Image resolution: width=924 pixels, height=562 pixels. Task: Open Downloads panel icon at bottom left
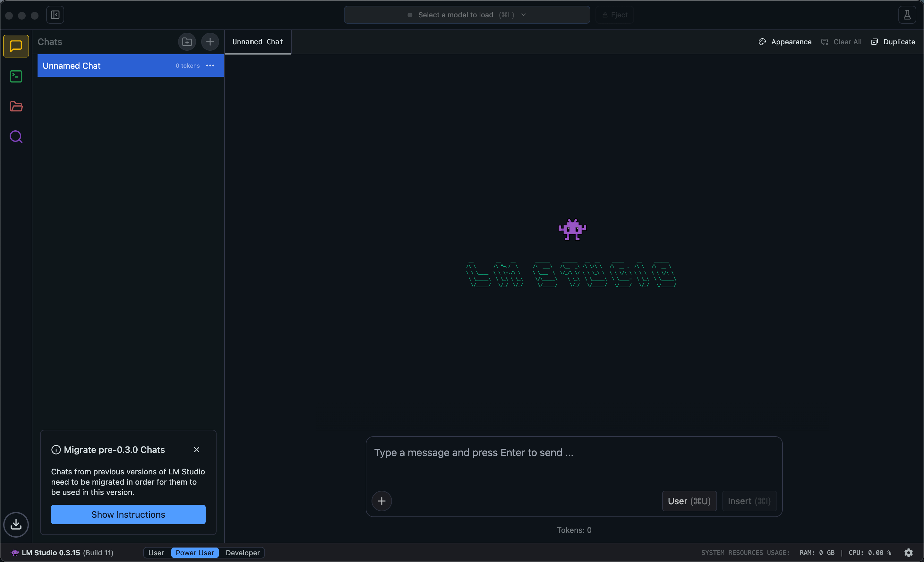click(16, 524)
